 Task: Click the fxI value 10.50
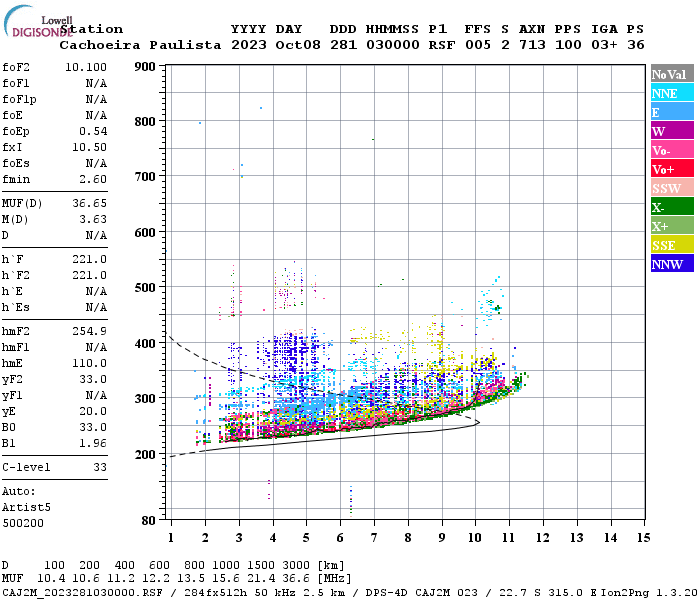pos(89,147)
